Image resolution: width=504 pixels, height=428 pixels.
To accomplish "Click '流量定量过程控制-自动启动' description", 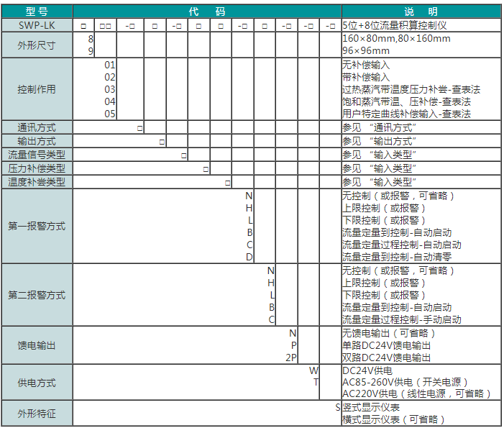I will click(x=402, y=245).
